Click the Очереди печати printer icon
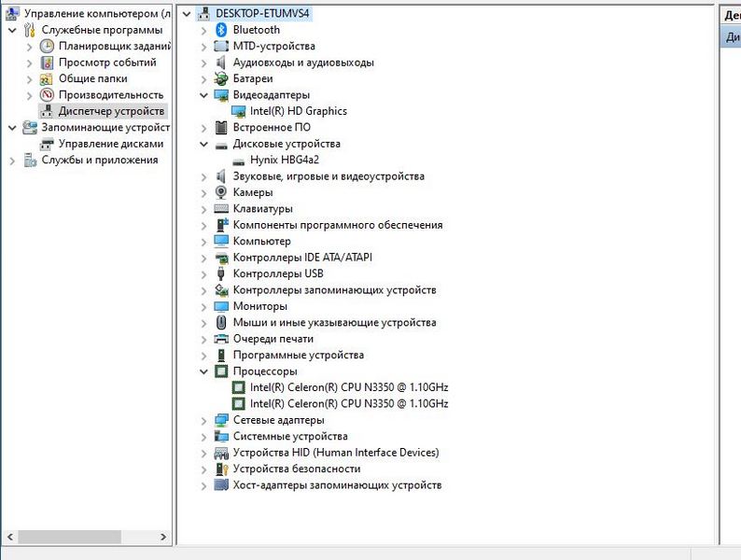The width and height of the screenshot is (741, 560). tap(221, 339)
